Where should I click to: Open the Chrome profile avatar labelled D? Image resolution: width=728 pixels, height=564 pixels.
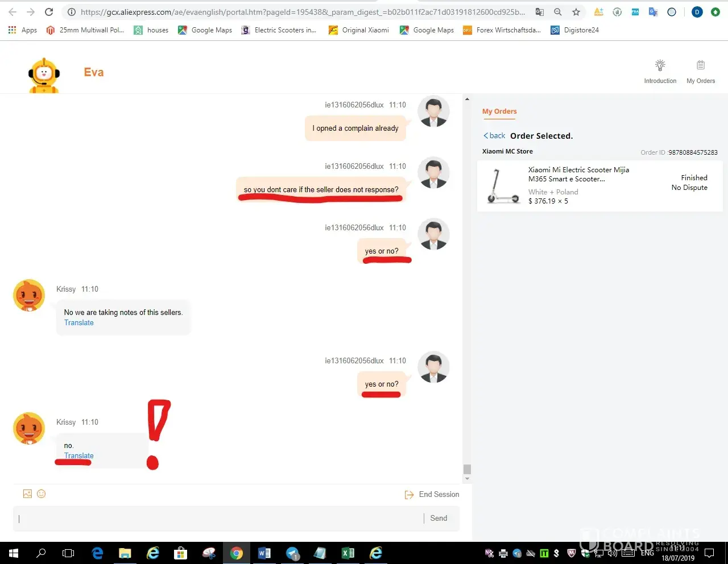(x=697, y=12)
